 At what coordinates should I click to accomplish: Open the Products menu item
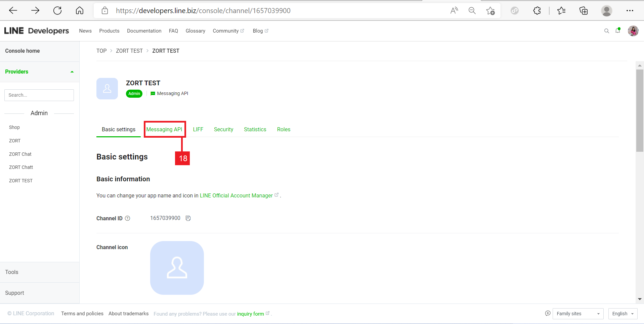point(109,31)
